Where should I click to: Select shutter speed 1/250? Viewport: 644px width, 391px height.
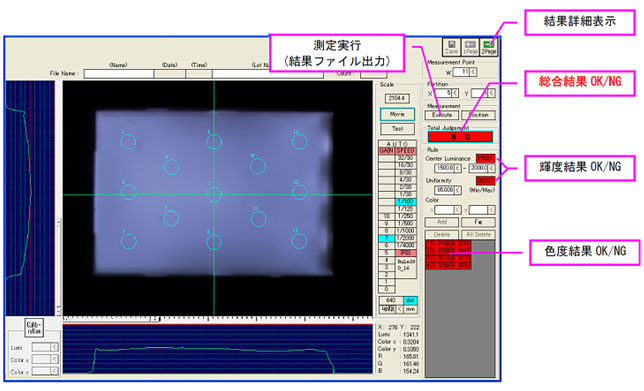pyautogui.click(x=405, y=216)
